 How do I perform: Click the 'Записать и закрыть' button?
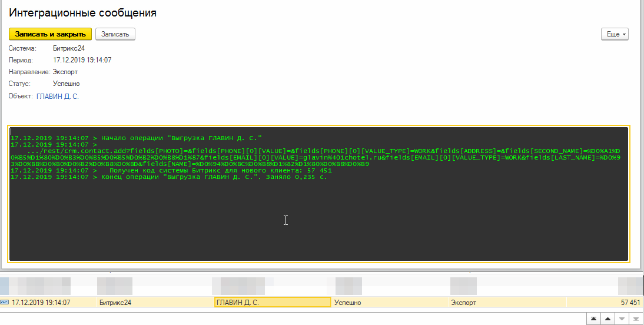50,34
